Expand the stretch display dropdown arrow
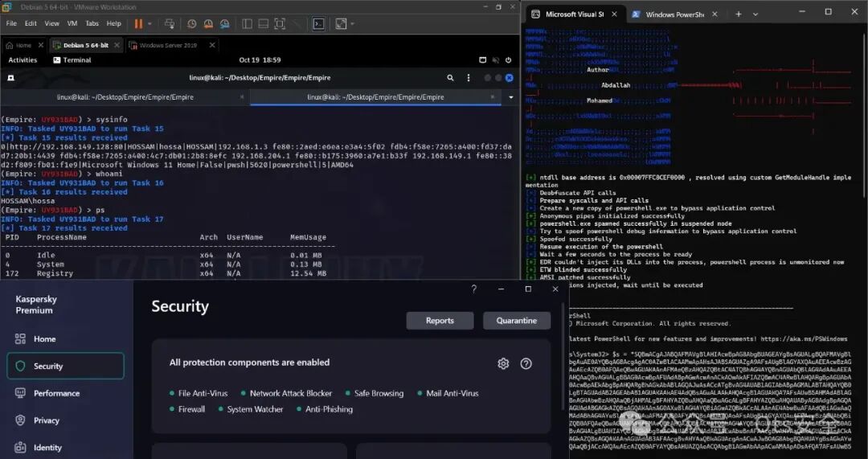 coord(353,24)
